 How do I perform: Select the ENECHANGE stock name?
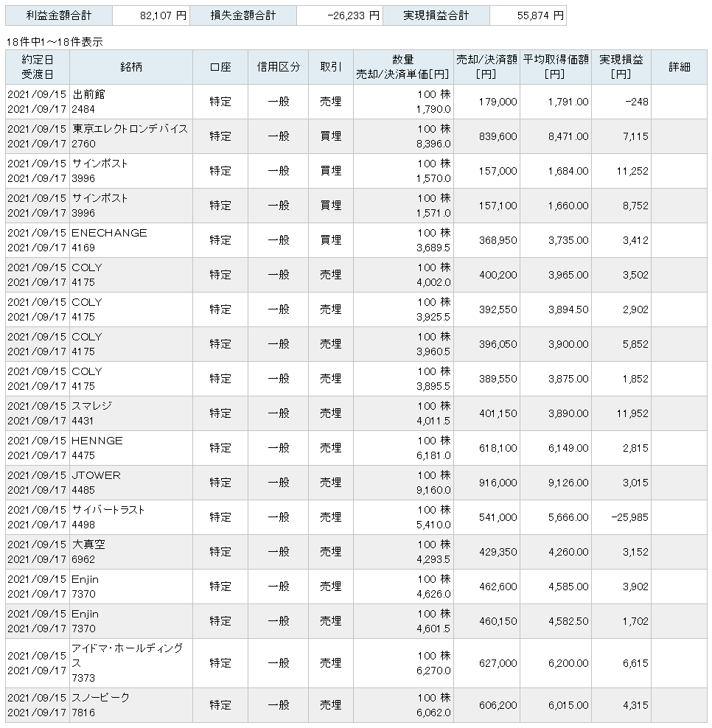[x=110, y=233]
